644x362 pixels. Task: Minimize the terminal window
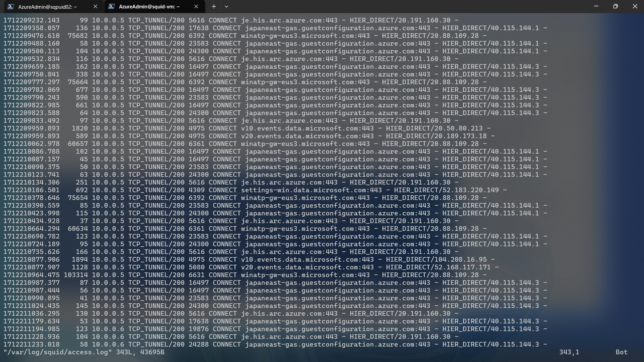(x=596, y=6)
